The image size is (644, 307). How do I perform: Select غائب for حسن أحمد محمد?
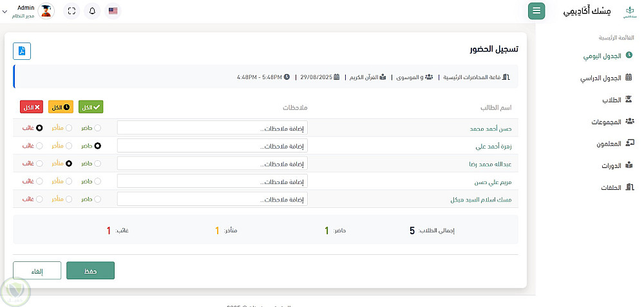tap(39, 128)
